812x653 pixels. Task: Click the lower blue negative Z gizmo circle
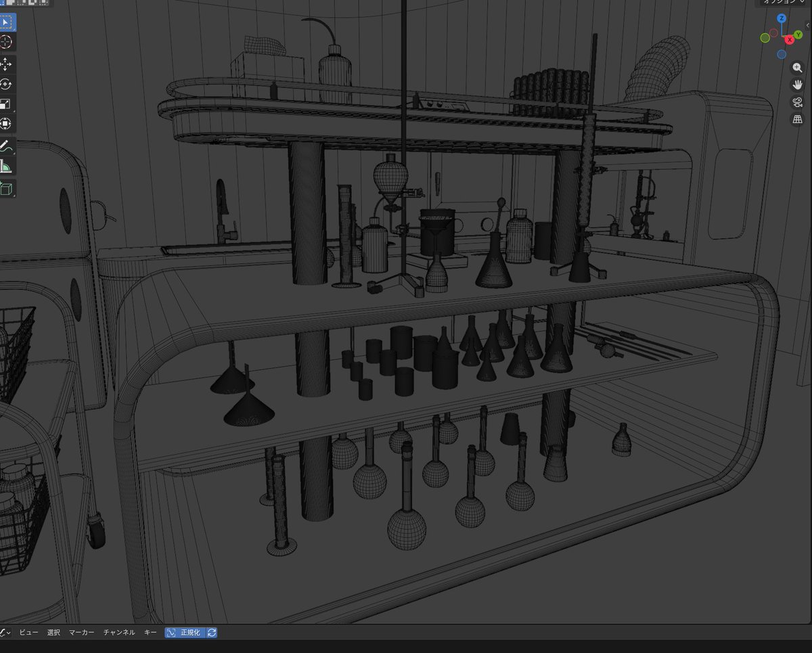click(782, 54)
